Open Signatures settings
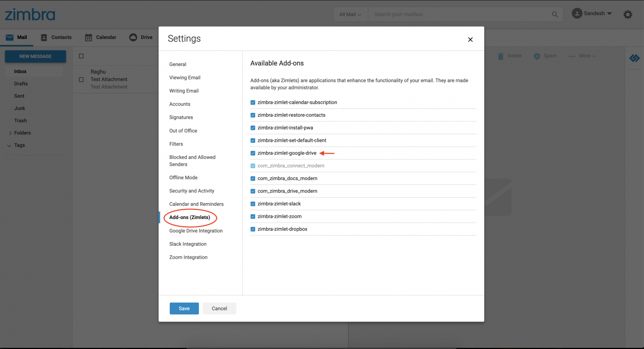Viewport: 644px width, 349px height. 181,118
